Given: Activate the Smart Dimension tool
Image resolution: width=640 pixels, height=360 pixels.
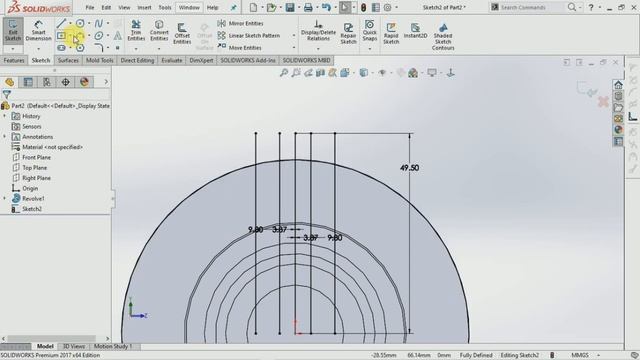Looking at the screenshot, I should (38, 30).
